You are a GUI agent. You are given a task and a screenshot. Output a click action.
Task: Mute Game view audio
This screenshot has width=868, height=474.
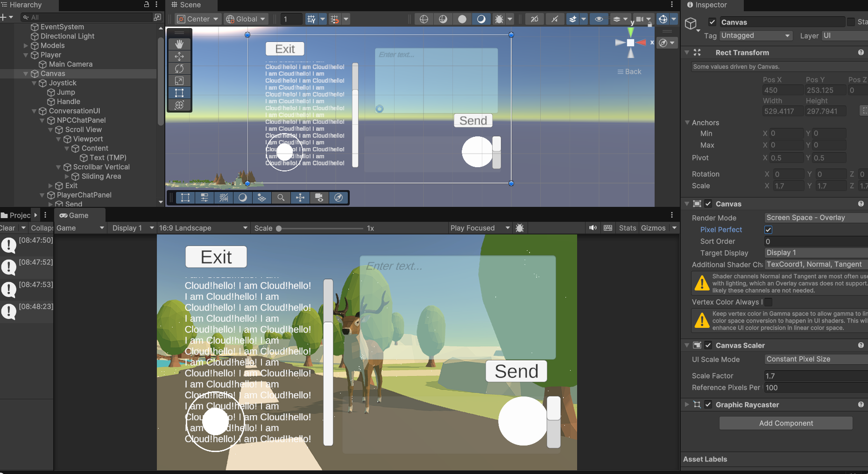click(x=593, y=228)
